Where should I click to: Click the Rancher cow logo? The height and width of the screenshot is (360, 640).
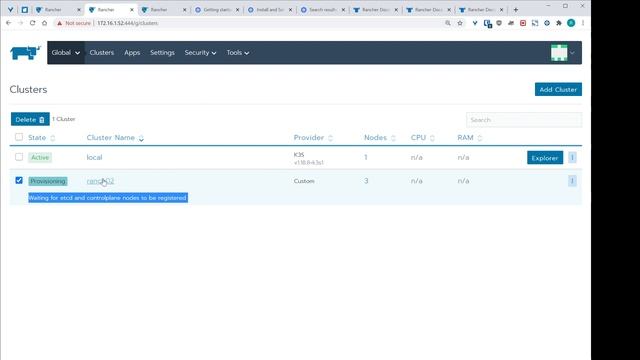coord(25,53)
